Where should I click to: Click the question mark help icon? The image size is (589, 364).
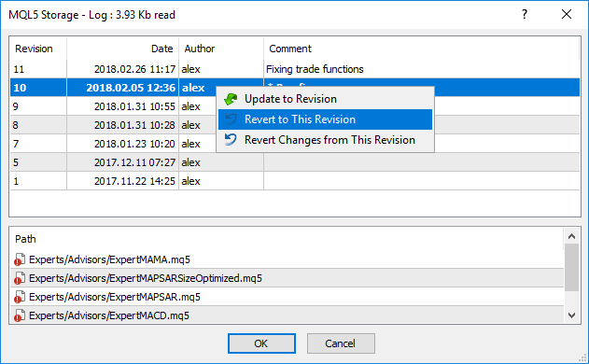tap(525, 15)
